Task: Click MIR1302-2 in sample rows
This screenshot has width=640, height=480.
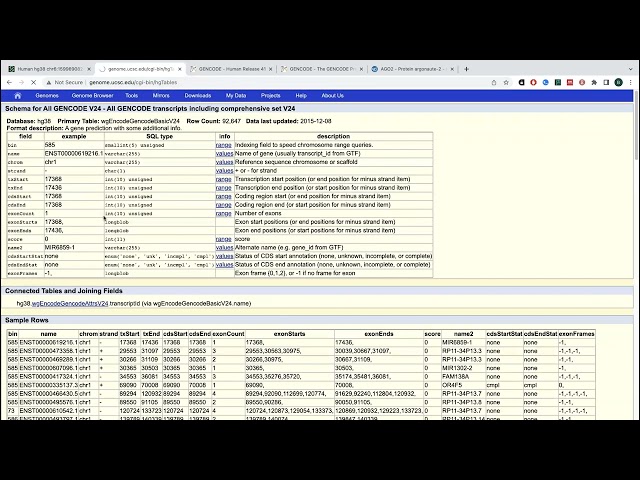Action: coord(458,368)
